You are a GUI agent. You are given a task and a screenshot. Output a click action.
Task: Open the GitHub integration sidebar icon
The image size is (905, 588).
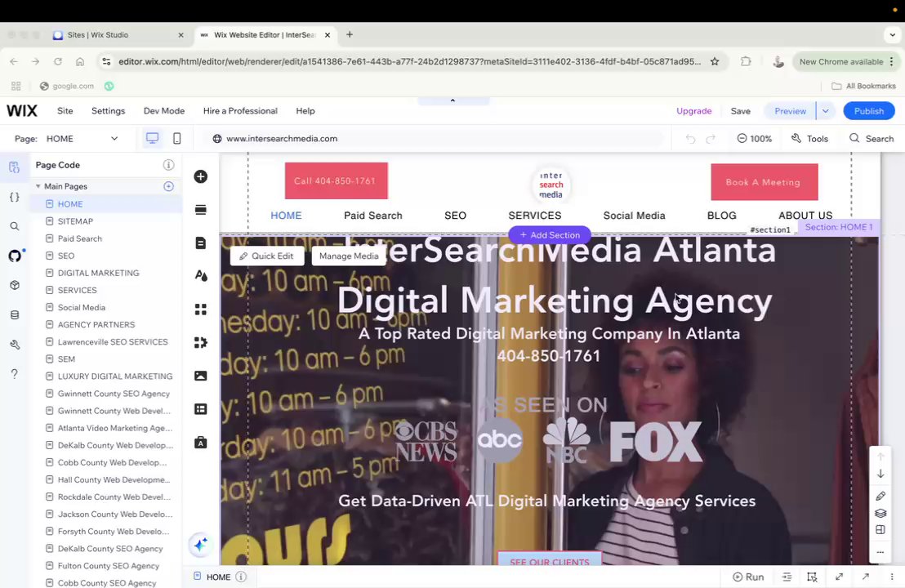15,256
